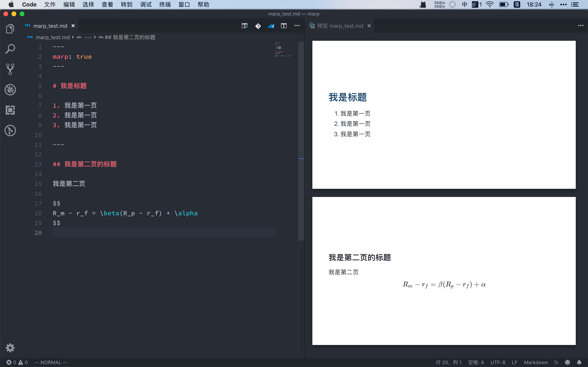
Task: Open the notifications bell in status bar
Action: pyautogui.click(x=579, y=362)
